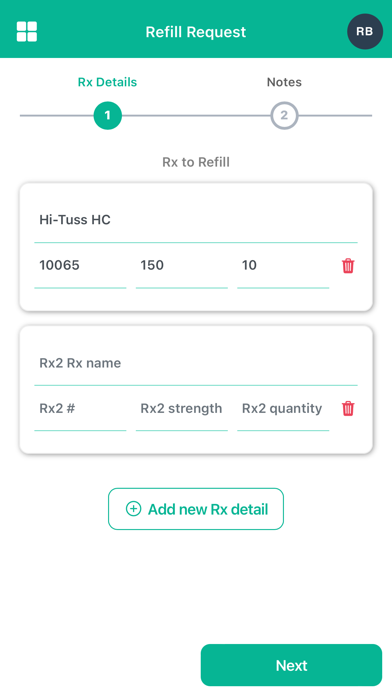
Task: Add new Rx detail button
Action: click(196, 509)
